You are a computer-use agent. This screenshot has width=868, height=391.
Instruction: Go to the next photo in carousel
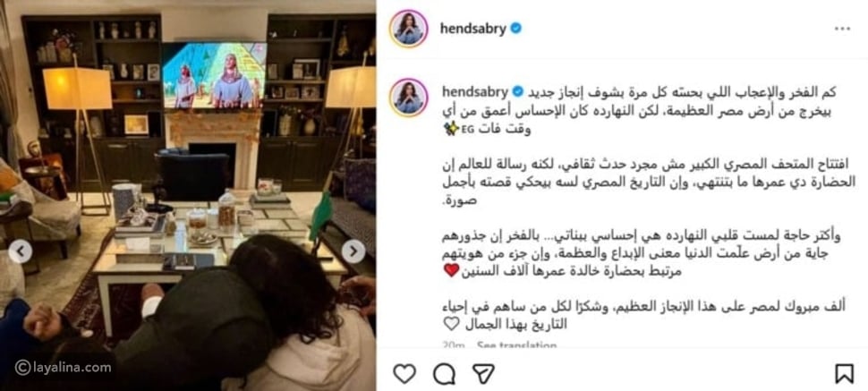353,251
